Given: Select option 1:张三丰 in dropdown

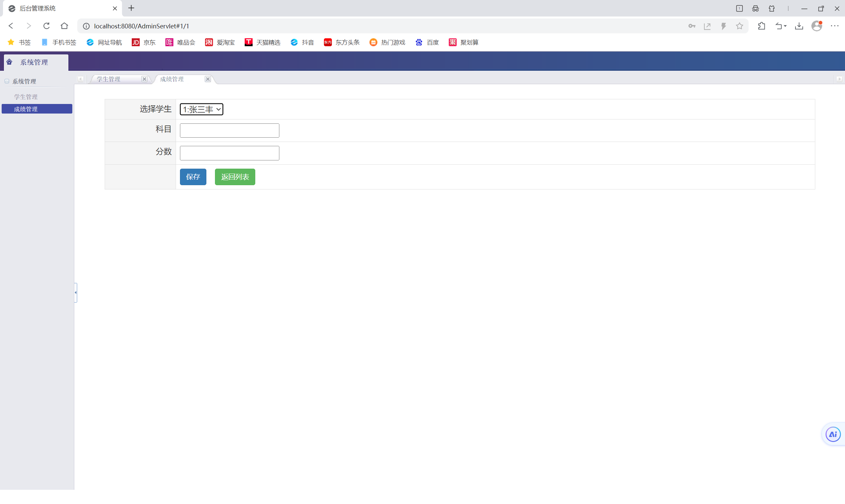Looking at the screenshot, I should 200,109.
